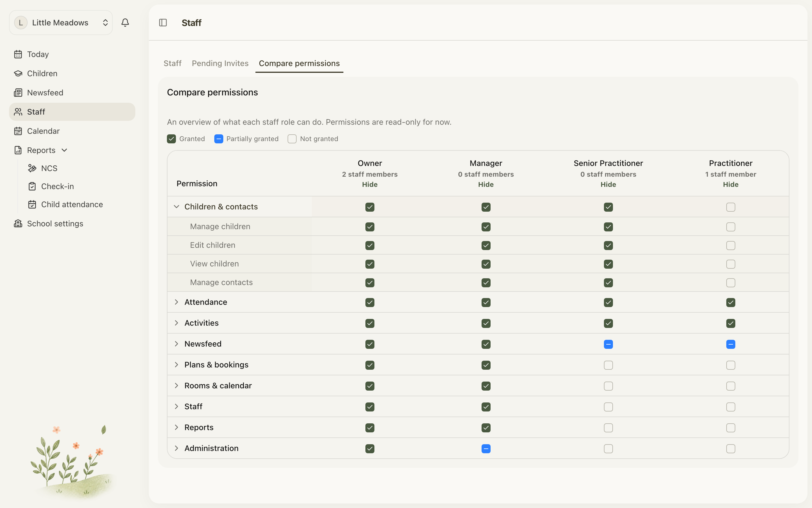The height and width of the screenshot is (508, 812).
Task: Click the Permission column header
Action: click(197, 183)
